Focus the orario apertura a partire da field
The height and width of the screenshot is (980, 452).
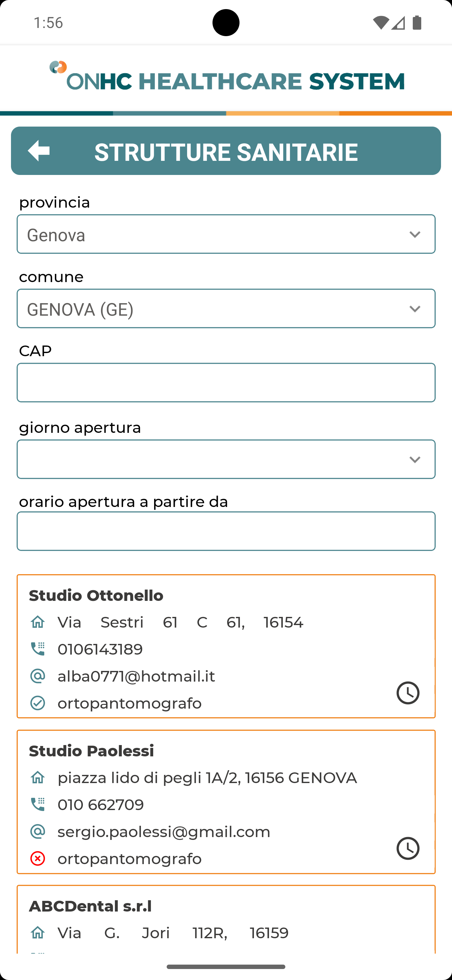pos(226,531)
